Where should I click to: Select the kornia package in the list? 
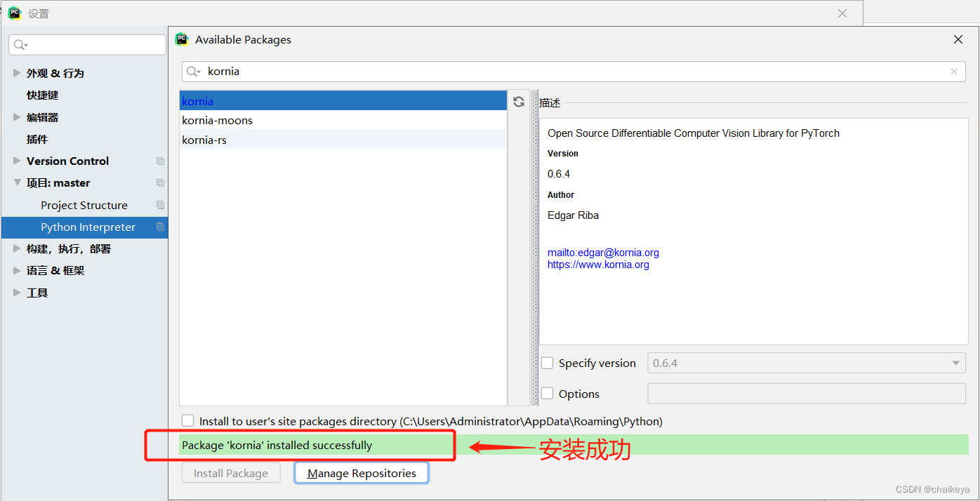[x=343, y=101]
